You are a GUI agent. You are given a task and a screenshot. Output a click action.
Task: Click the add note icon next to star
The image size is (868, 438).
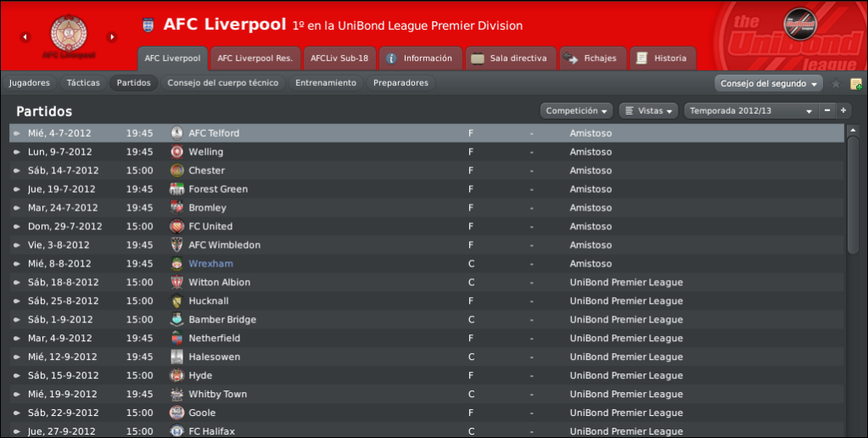click(x=856, y=84)
